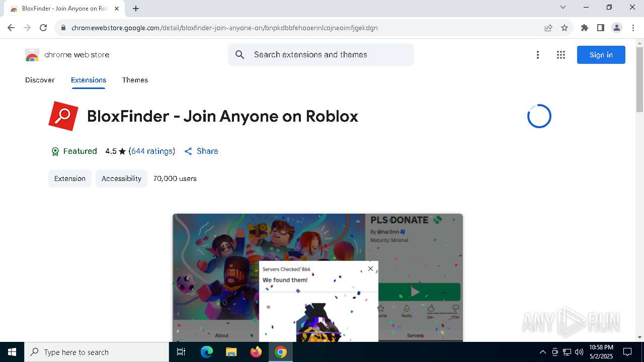Click the page vertical scrollbar thumb

point(639,79)
